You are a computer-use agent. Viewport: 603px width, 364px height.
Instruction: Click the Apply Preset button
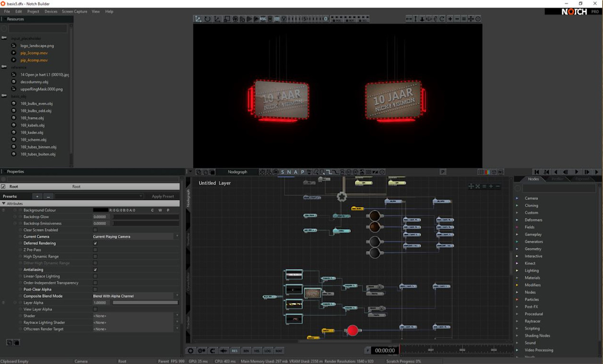pos(163,196)
